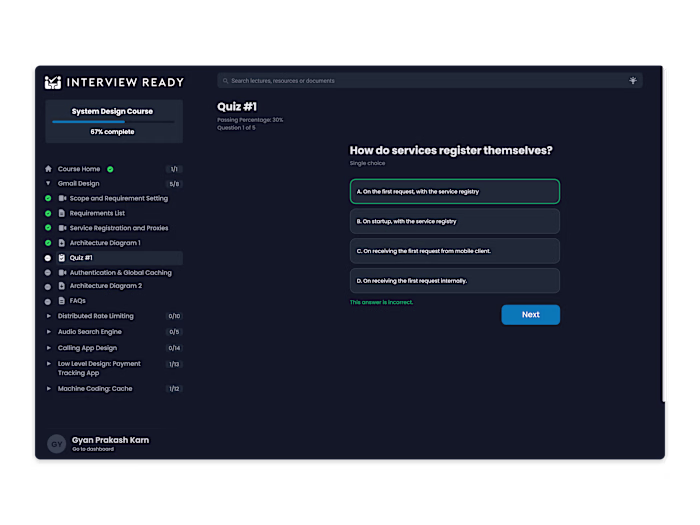Viewport: 700px width, 525px height.
Task: Click the document icon for Requirements List
Action: (x=62, y=213)
